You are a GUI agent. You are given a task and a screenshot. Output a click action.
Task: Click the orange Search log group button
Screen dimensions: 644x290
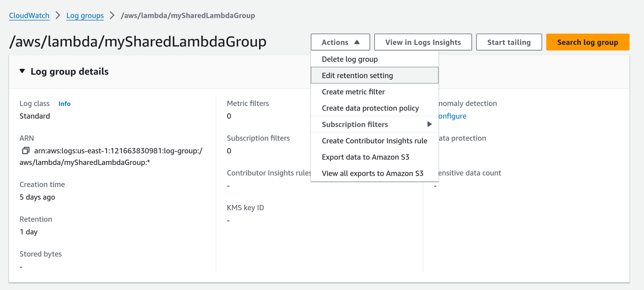(x=587, y=42)
